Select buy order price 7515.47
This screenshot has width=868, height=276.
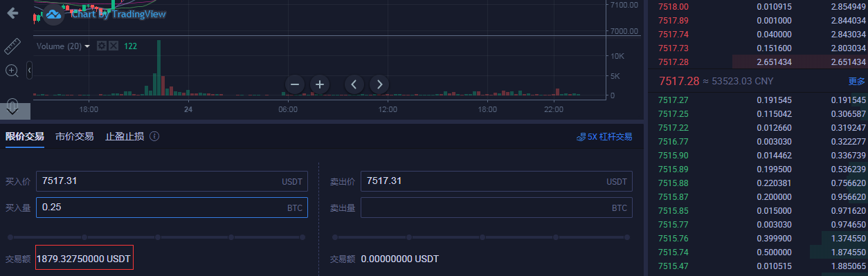(x=673, y=266)
